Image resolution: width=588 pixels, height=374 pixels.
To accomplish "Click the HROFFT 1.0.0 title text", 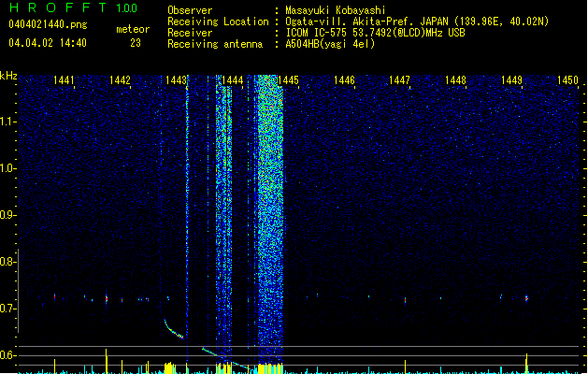I will tap(73, 7).
